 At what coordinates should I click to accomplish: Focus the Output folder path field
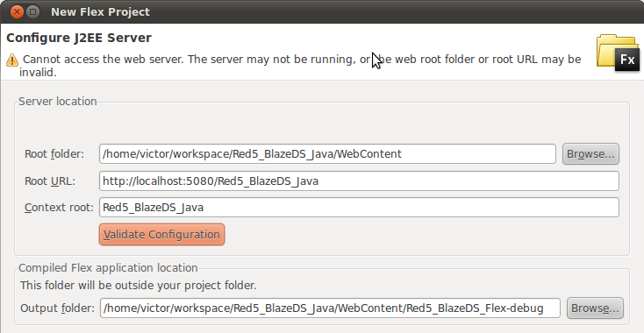coord(330,308)
